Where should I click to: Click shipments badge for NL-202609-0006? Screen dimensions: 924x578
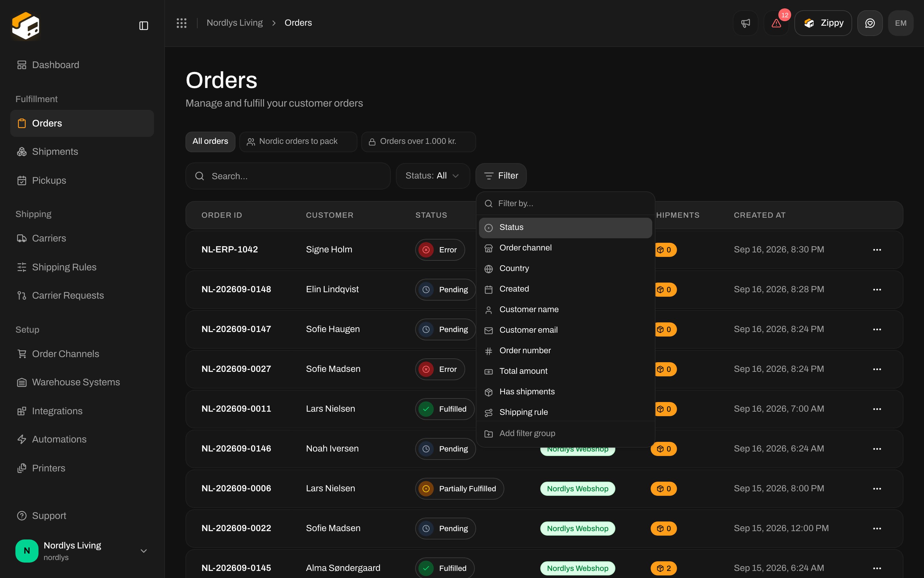(x=663, y=488)
